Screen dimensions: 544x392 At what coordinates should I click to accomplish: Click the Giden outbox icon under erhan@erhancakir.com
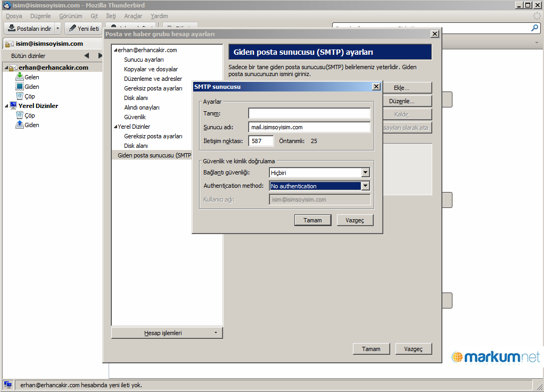click(x=20, y=87)
